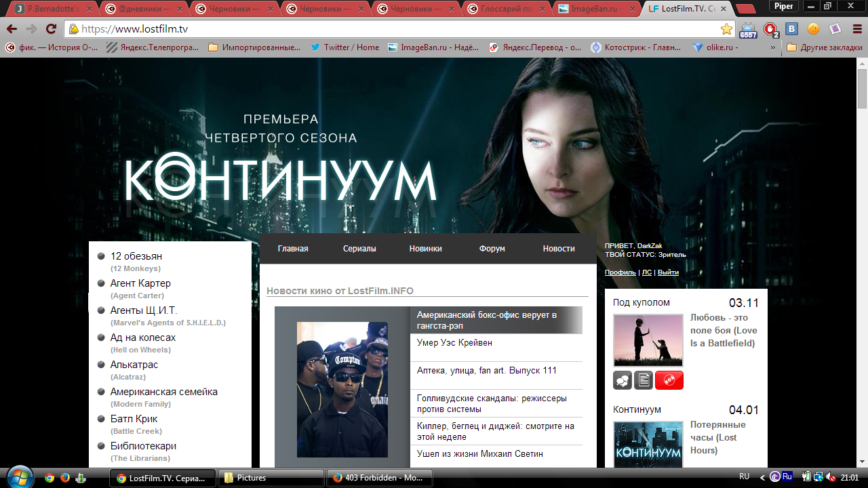Viewport: 868px width, 488px height.
Task: Launch Firefox from the quick launch bar
Action: point(65,478)
